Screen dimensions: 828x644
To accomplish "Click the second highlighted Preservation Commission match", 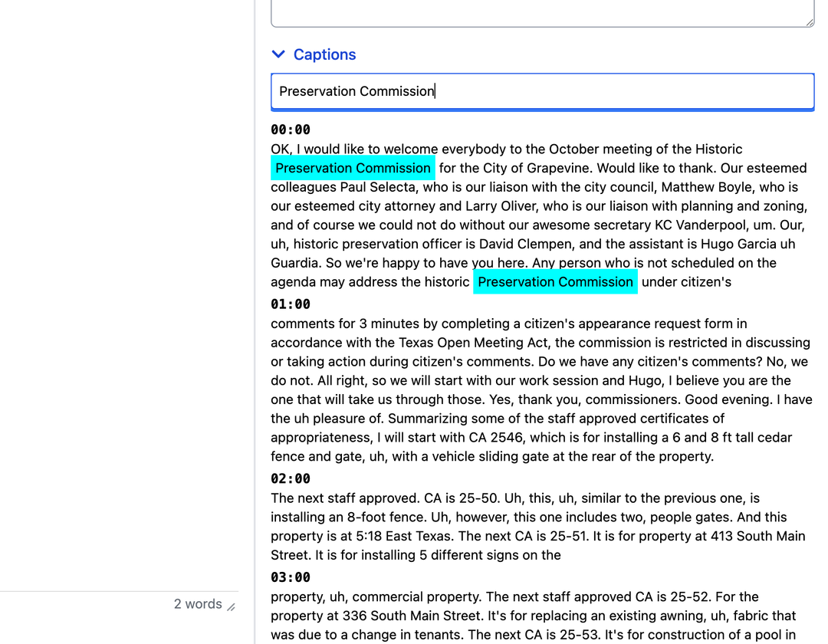I will point(555,282).
